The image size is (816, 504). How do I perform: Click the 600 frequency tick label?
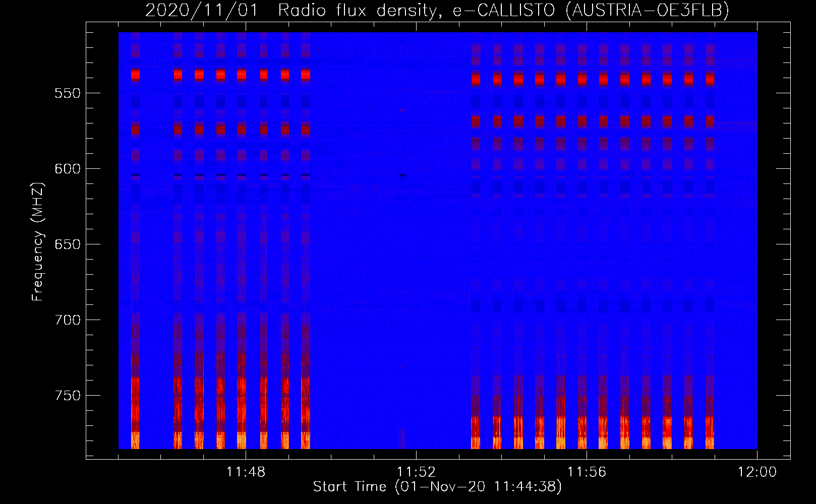click(68, 169)
